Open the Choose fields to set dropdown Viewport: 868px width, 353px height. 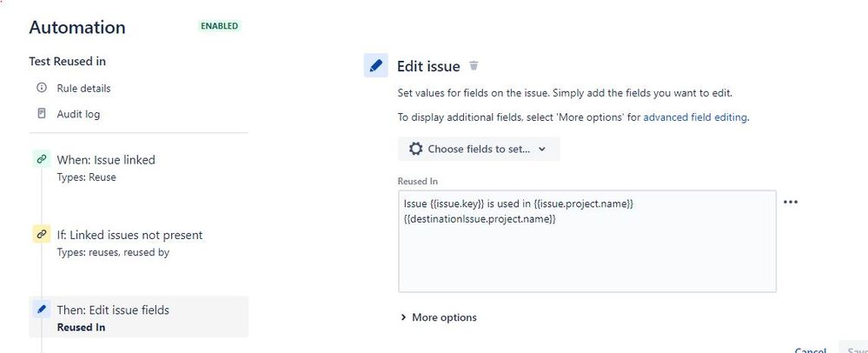click(478, 149)
